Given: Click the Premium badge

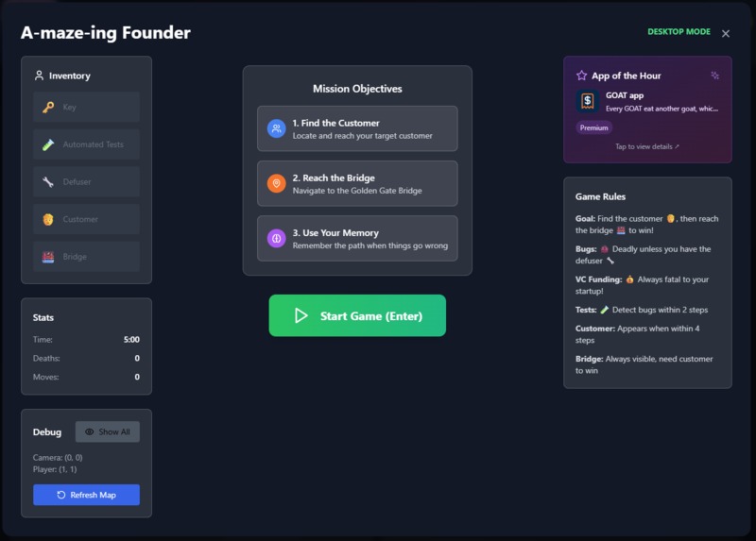Looking at the screenshot, I should [x=594, y=127].
